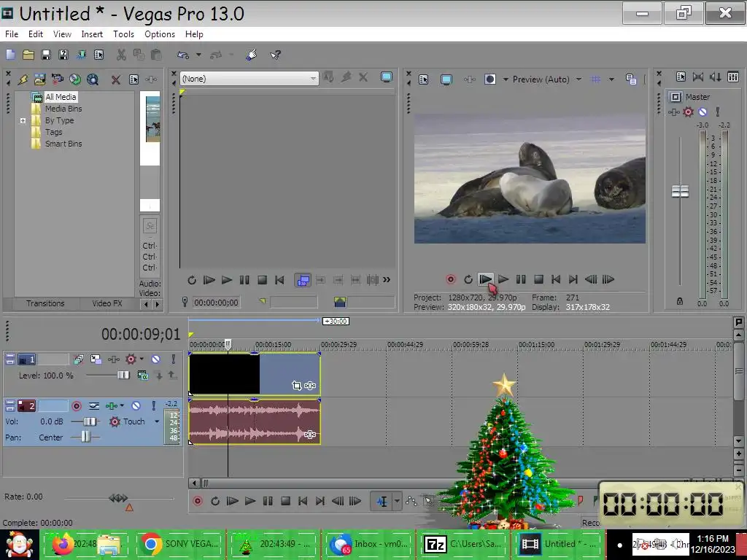
Task: Copy snapshot to clipboard in preview
Action: click(x=631, y=79)
